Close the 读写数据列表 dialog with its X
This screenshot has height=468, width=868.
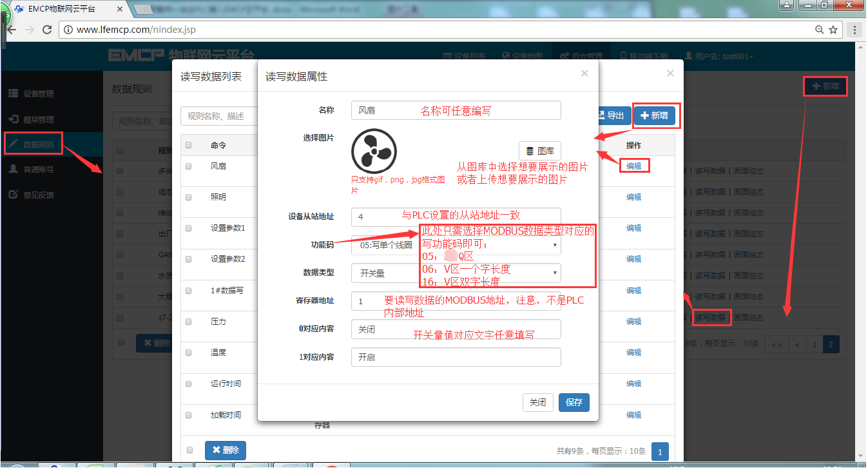click(x=670, y=73)
